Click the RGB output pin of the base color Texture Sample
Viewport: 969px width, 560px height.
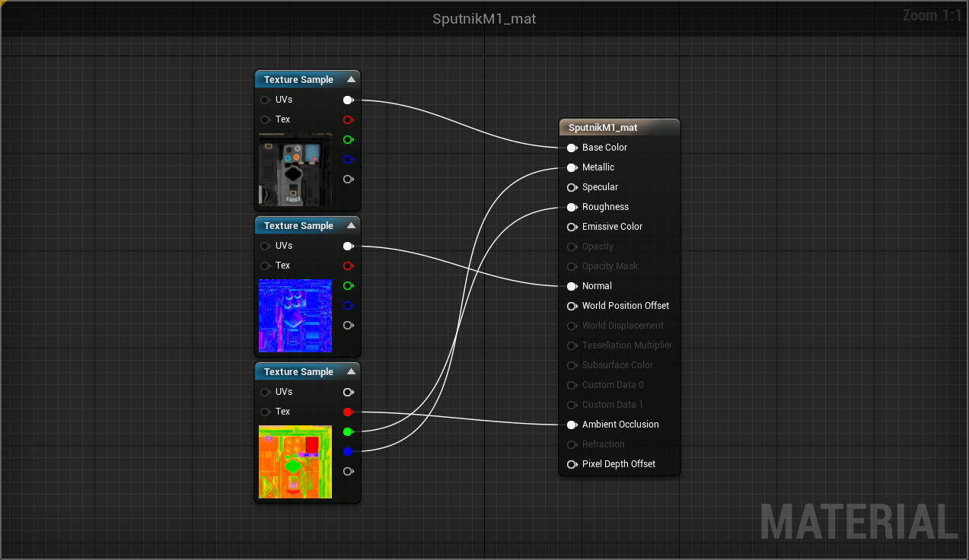(x=348, y=100)
